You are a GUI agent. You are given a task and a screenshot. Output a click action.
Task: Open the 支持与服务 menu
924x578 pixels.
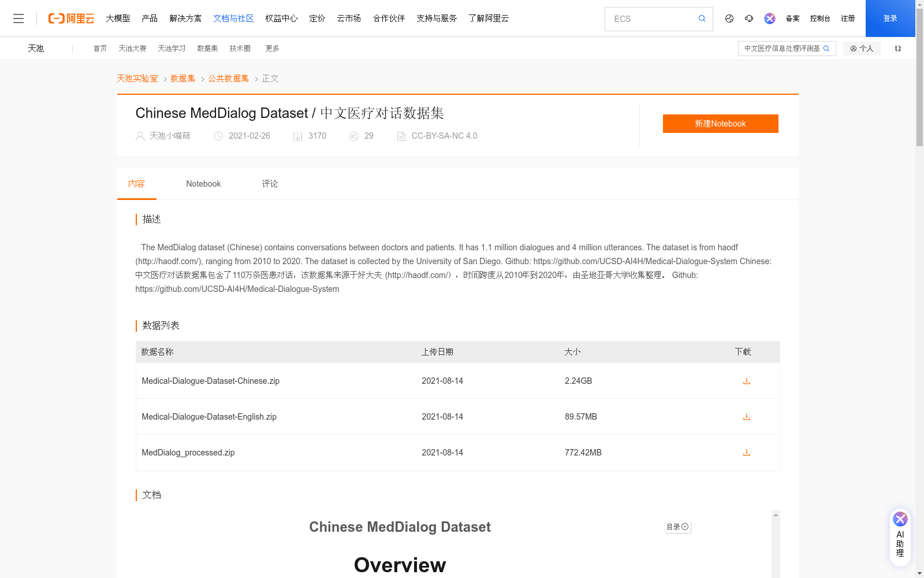pos(437,18)
